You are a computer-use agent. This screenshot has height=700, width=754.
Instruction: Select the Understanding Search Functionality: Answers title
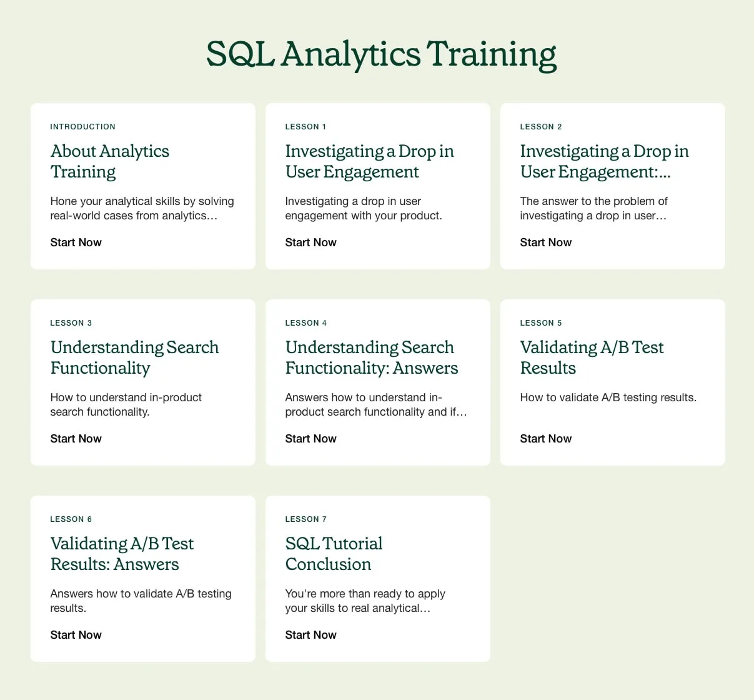click(371, 357)
